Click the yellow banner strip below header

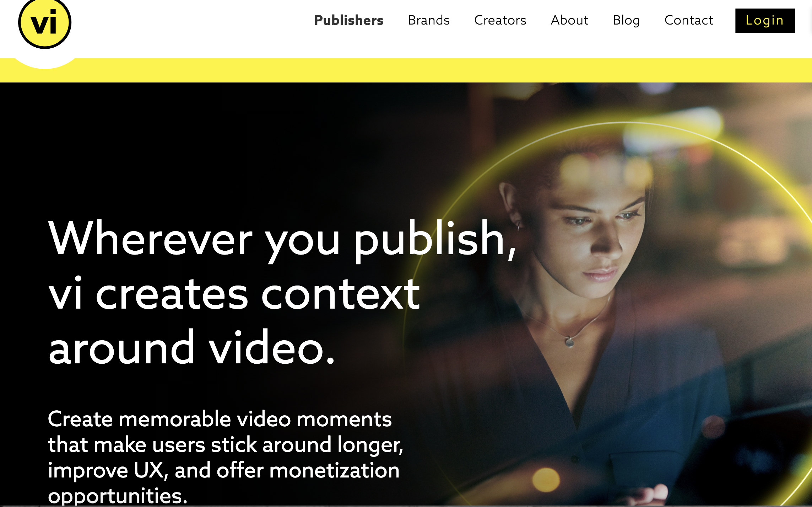pos(406,70)
